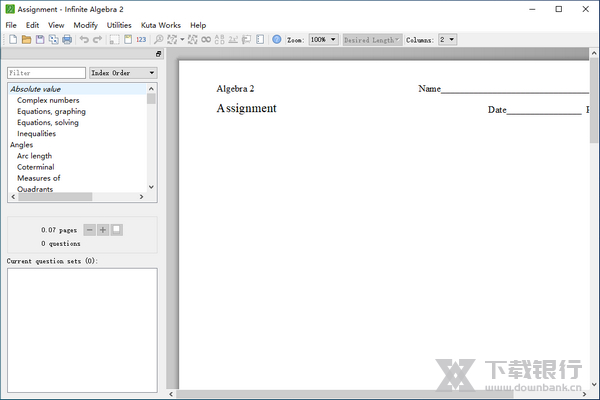Click the Redo arrow icon
The height and width of the screenshot is (400, 600).
98,40
